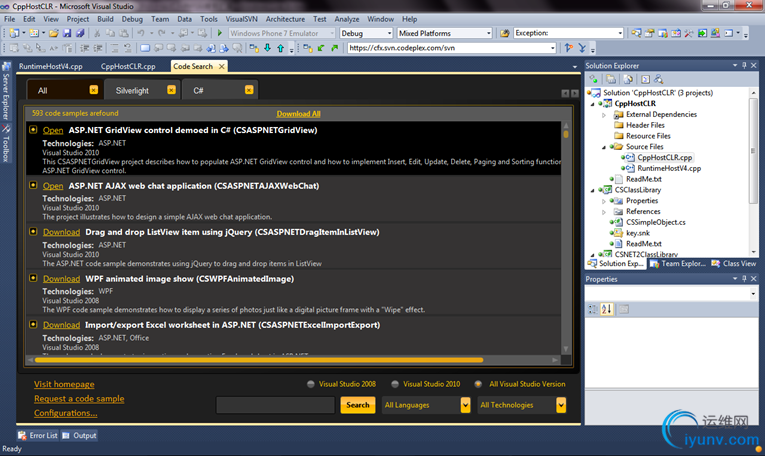Click the Download All link
Image resolution: width=765 pixels, height=456 pixels.
tap(299, 114)
